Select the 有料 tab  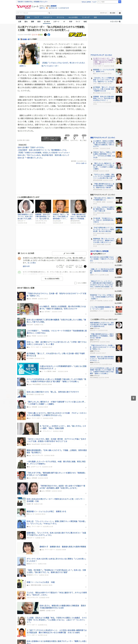click(x=95, y=17)
